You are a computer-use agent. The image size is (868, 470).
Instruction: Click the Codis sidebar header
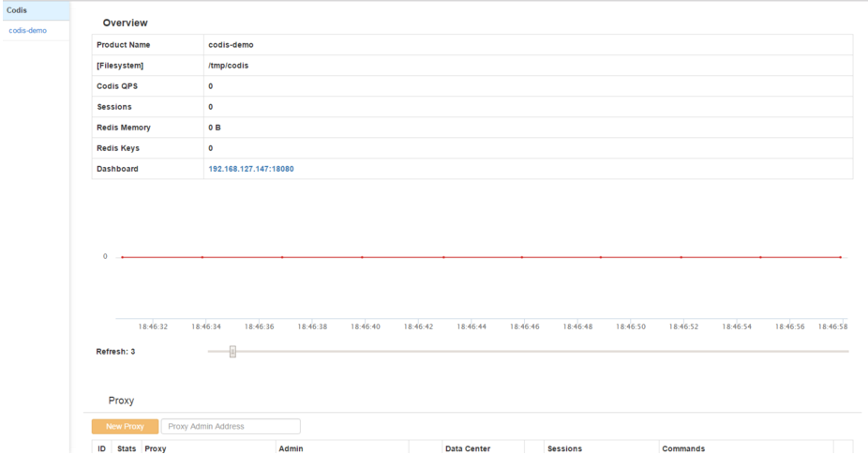click(17, 10)
